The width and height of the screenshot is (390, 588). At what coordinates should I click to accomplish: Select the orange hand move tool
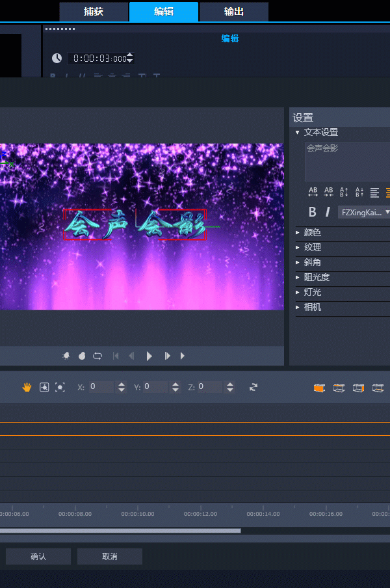point(27,387)
